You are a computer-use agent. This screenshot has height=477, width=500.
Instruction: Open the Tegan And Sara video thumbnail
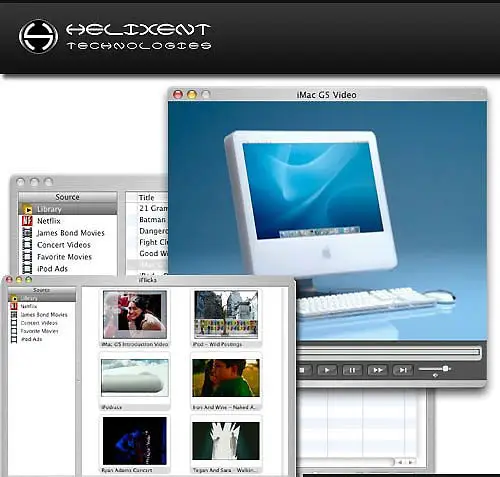click(x=226, y=441)
